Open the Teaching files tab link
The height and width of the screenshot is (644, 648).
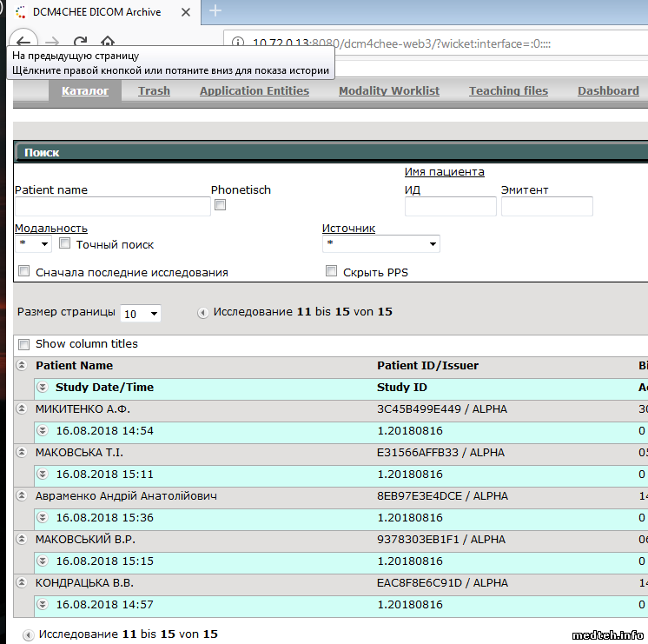click(508, 91)
